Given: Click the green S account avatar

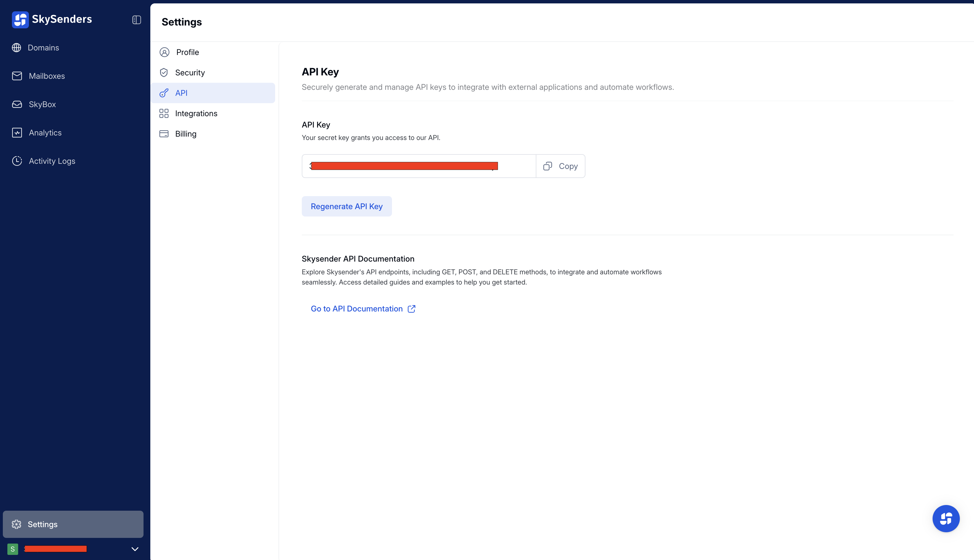Looking at the screenshot, I should point(13,549).
